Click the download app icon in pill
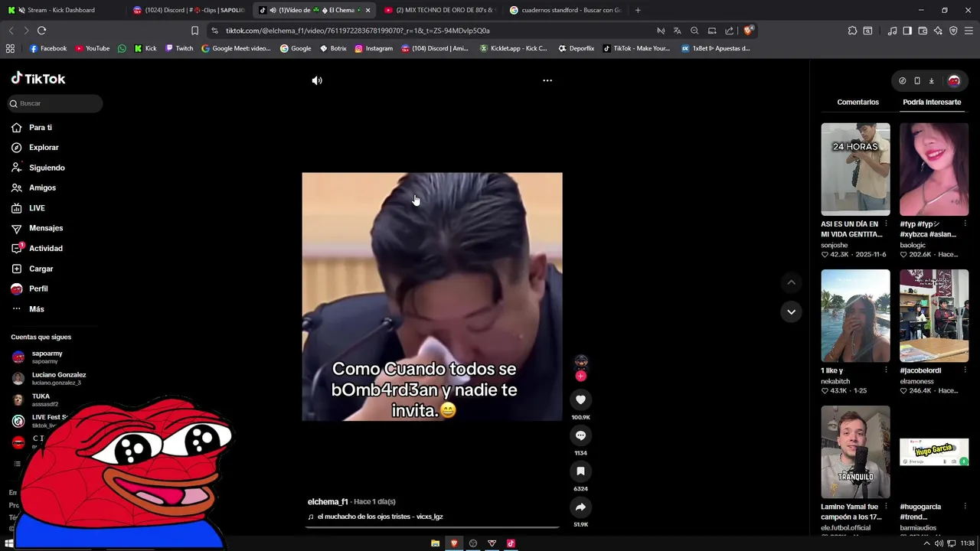The image size is (980, 551). click(x=932, y=80)
